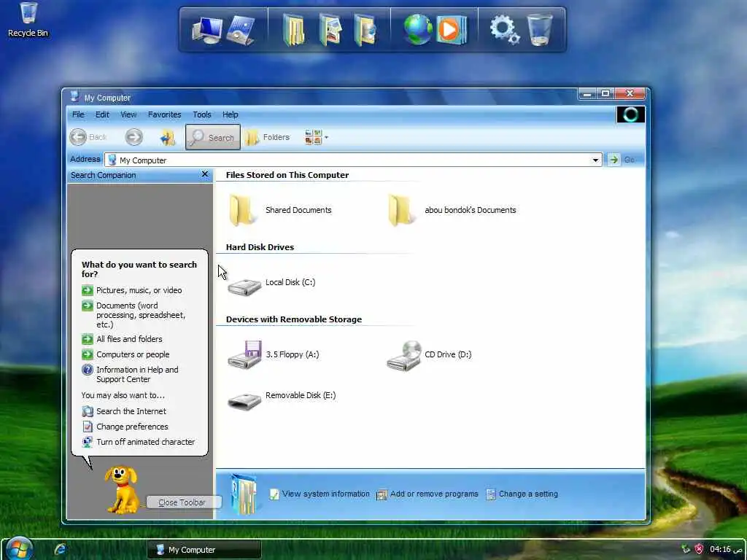Image resolution: width=747 pixels, height=560 pixels.
Task: Click the folder icon in the bottom details bar
Action: (244, 494)
